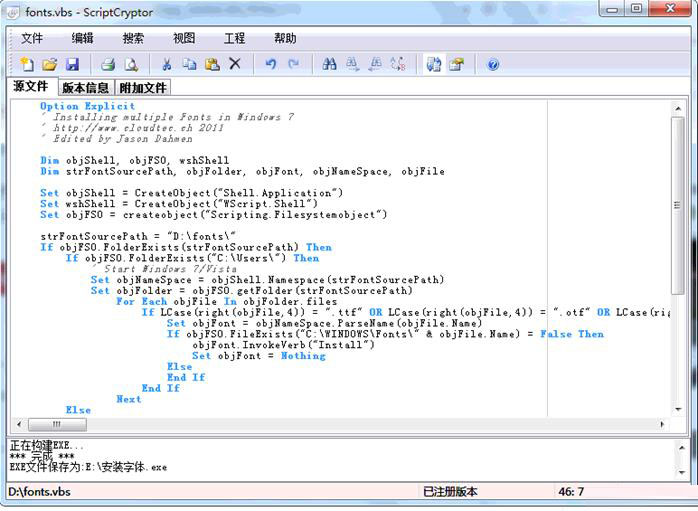
Task: Click the editor's vertical scrollbar thumb
Action: (678, 206)
